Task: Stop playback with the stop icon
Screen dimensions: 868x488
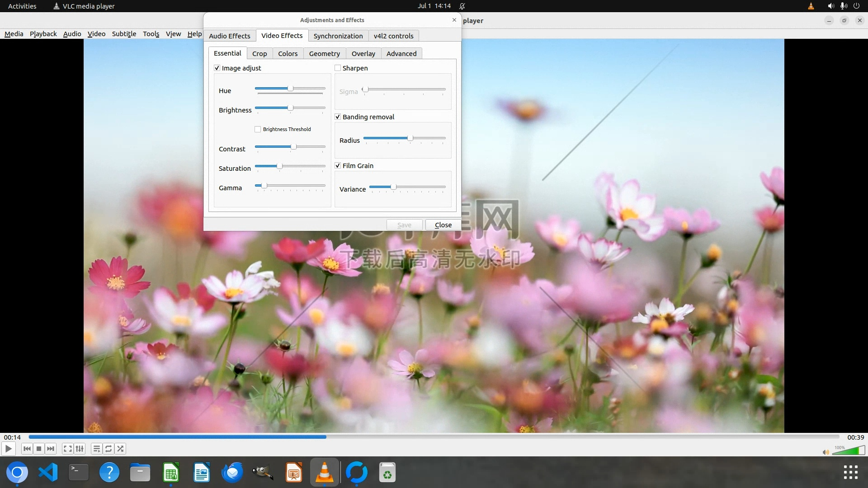Action: click(39, 449)
